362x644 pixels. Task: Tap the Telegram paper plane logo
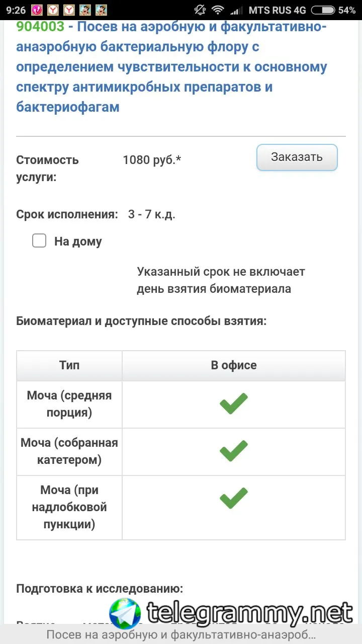125,614
